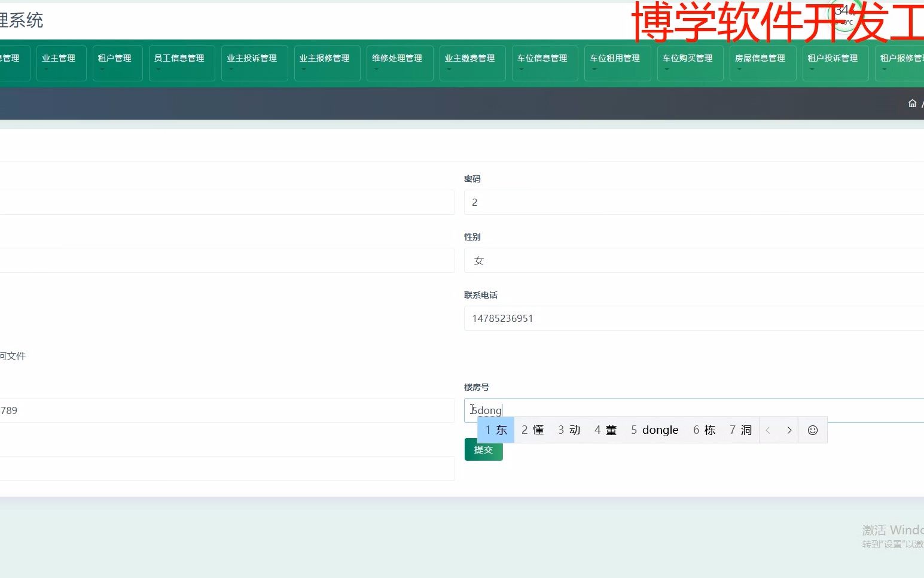Screen dimensions: 924x578
Task: Click the 联系电话 field with 14785236951
Action: [694, 318]
